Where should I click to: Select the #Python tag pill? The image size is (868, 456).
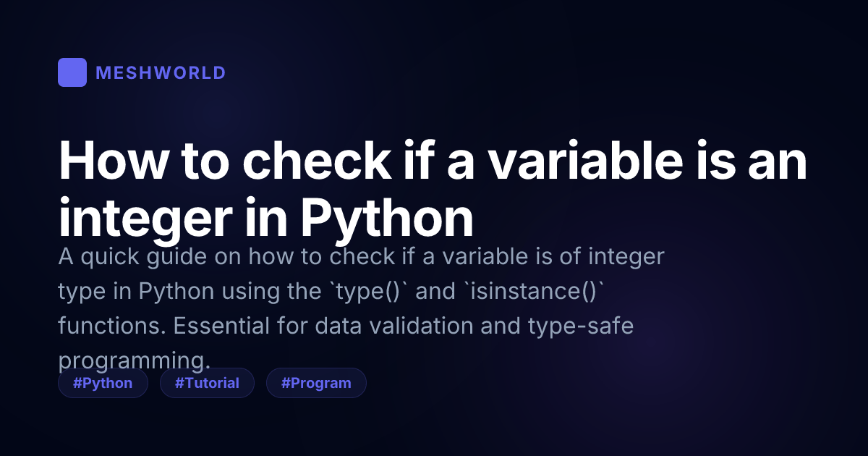103,383
